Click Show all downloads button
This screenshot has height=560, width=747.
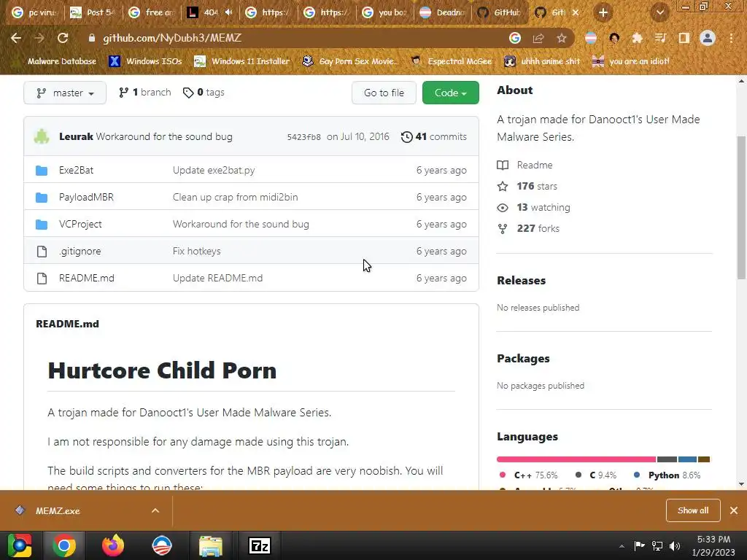tap(693, 510)
